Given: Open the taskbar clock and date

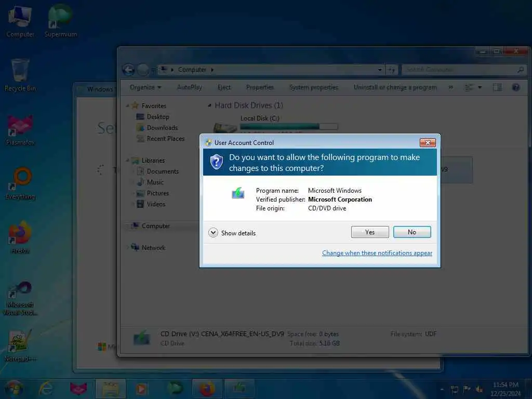Looking at the screenshot, I should pos(506,389).
